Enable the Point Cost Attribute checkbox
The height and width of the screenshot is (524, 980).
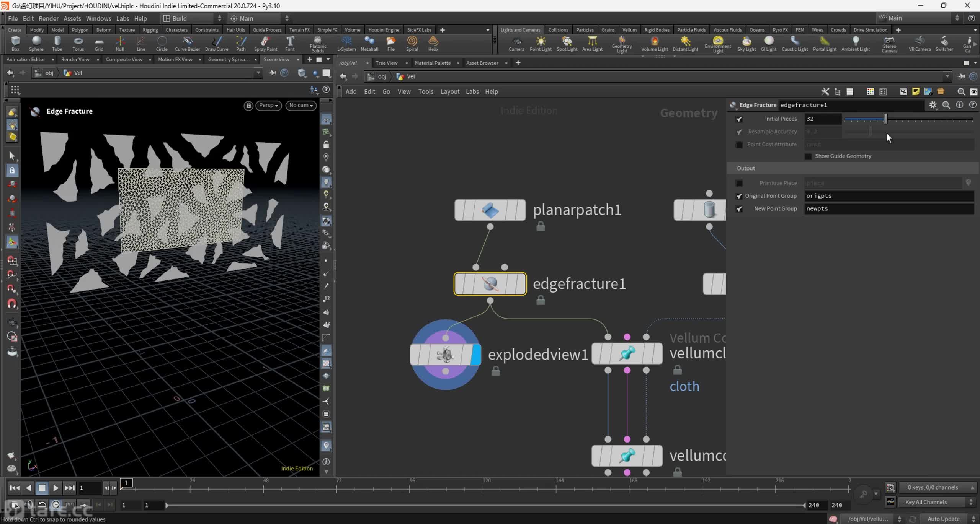coord(739,145)
